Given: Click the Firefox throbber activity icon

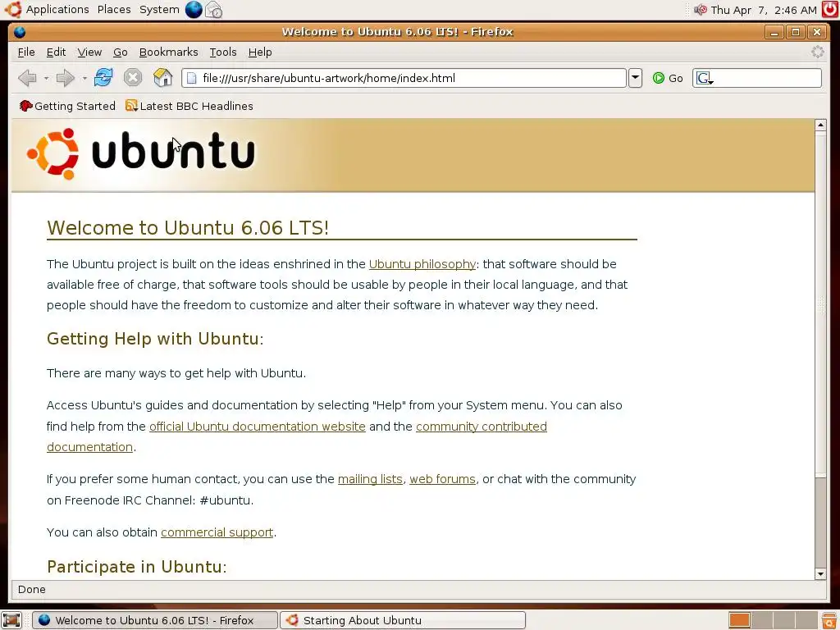Looking at the screenshot, I should 818,52.
